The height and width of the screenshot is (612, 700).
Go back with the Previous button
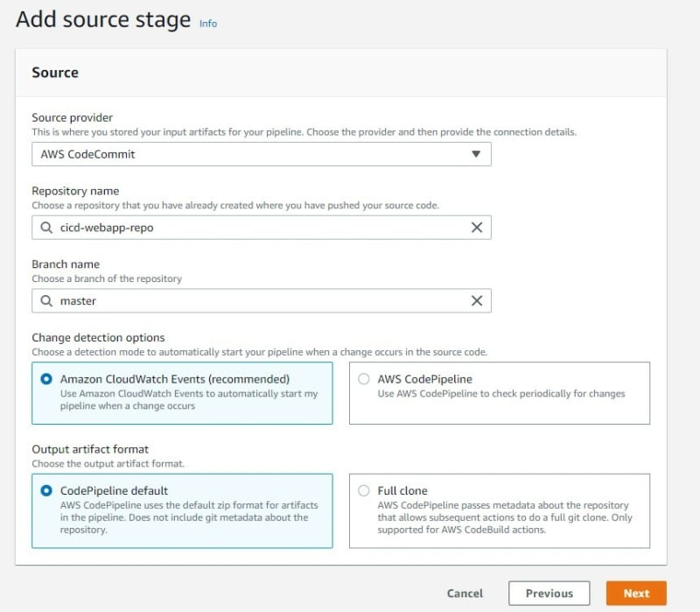point(549,594)
